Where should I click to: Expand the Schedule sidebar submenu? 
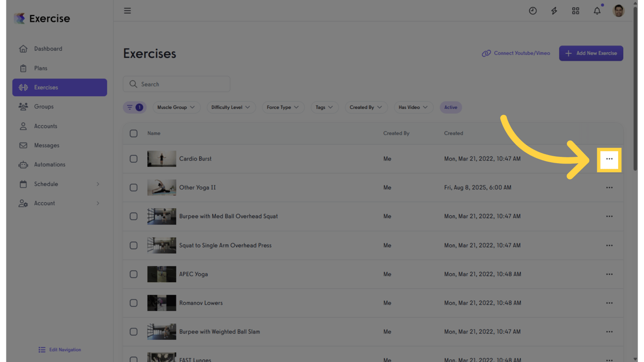(98, 184)
